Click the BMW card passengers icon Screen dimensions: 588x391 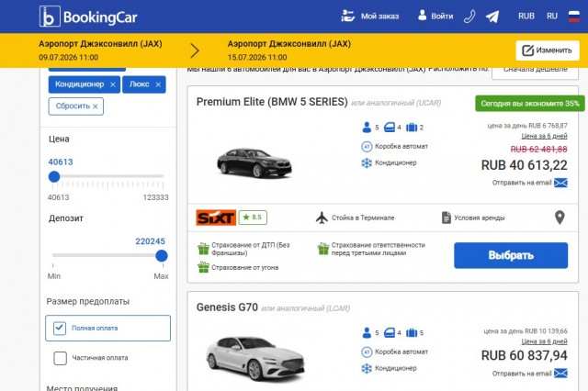pos(367,128)
